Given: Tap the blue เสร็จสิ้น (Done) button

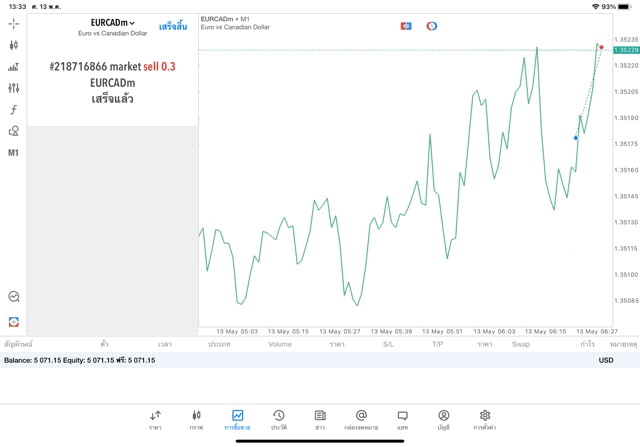Looking at the screenshot, I should tap(173, 26).
